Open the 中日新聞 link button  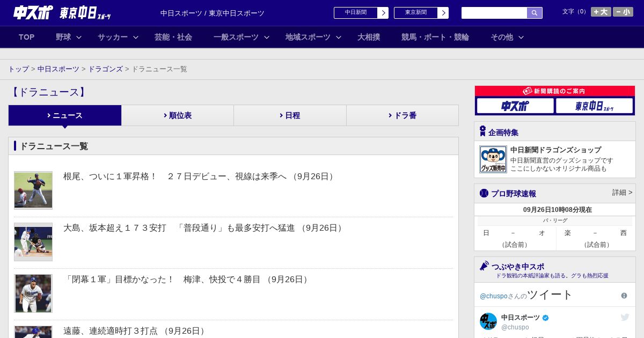(x=355, y=13)
